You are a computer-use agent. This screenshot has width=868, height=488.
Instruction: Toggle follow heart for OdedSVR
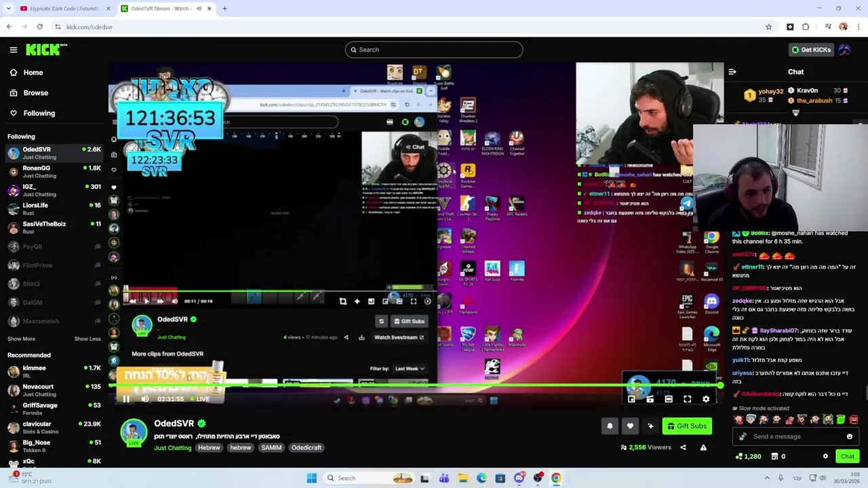630,426
